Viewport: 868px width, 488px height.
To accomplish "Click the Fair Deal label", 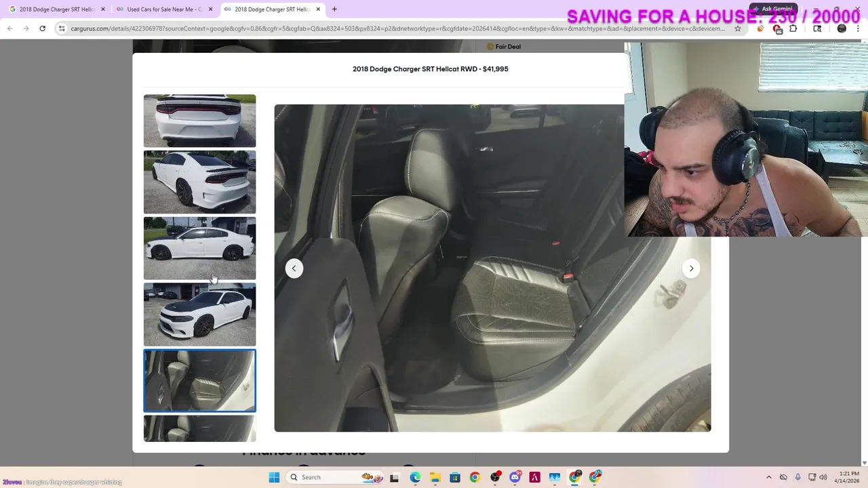I will click(504, 47).
